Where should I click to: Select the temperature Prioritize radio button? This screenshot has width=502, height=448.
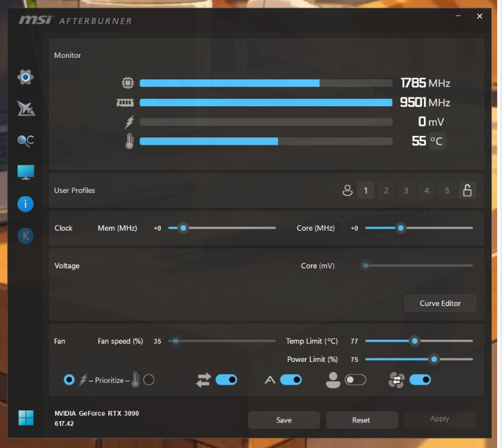tap(149, 380)
